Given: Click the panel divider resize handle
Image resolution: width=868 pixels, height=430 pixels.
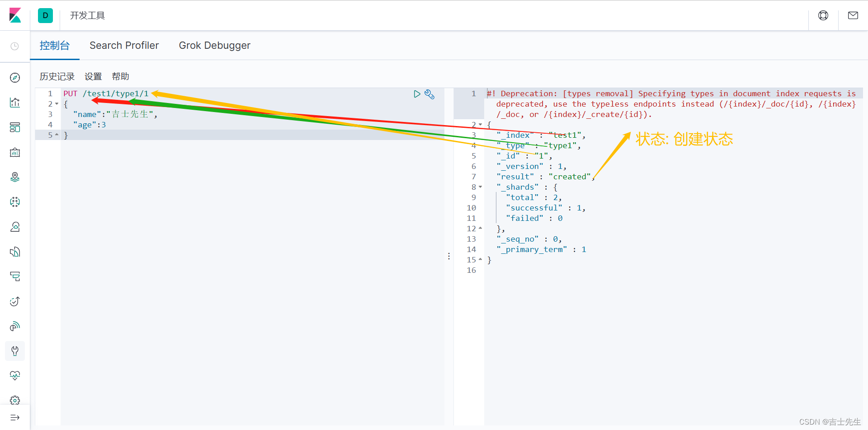Looking at the screenshot, I should click(x=449, y=256).
